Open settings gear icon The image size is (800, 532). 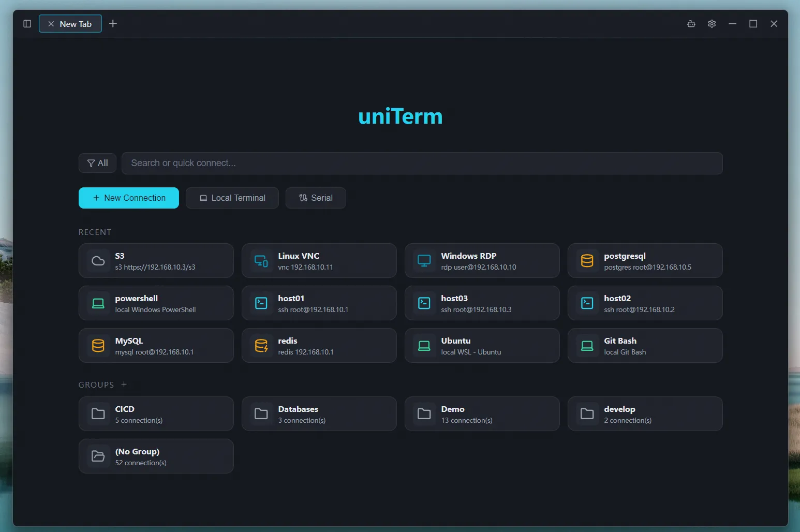[712, 24]
